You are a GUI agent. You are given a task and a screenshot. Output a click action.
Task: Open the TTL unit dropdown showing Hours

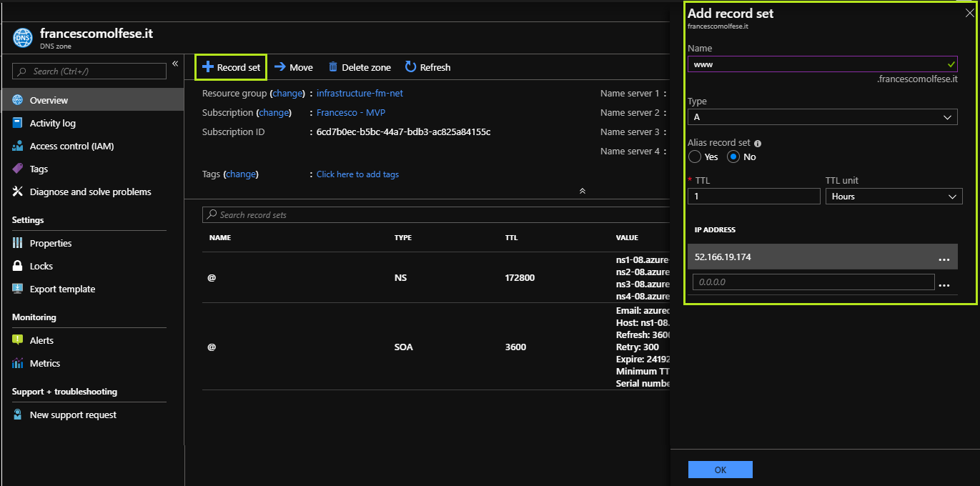894,197
